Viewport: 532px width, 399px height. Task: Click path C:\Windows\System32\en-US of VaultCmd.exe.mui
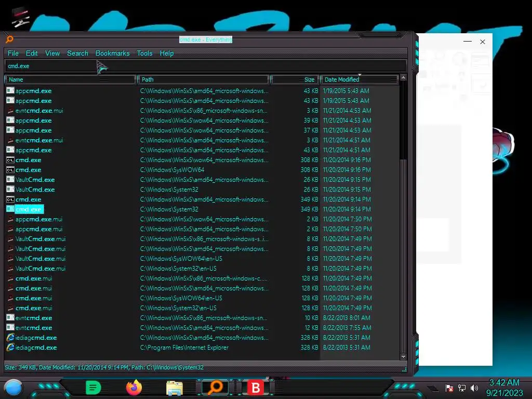(x=178, y=269)
